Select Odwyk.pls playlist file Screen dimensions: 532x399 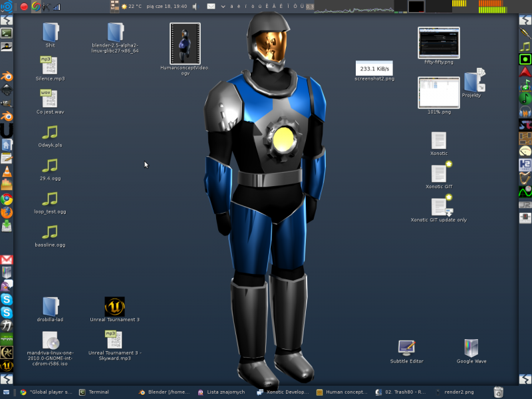click(x=51, y=136)
